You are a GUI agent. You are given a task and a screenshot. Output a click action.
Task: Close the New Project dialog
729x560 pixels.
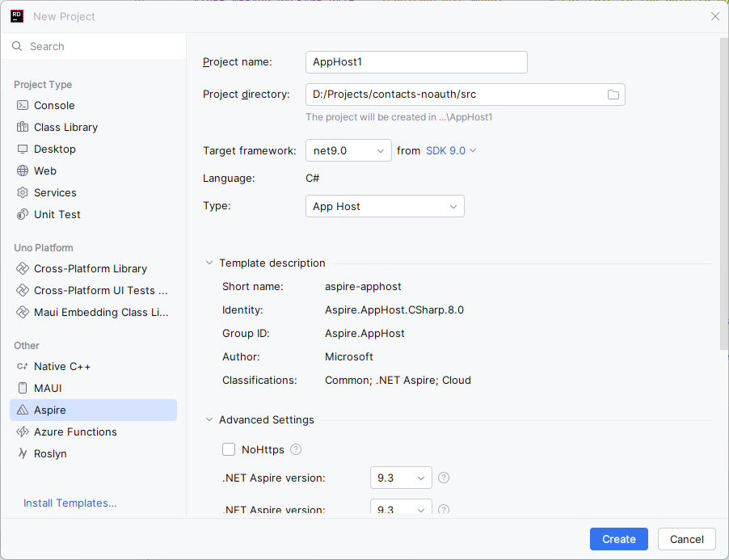pyautogui.click(x=715, y=16)
